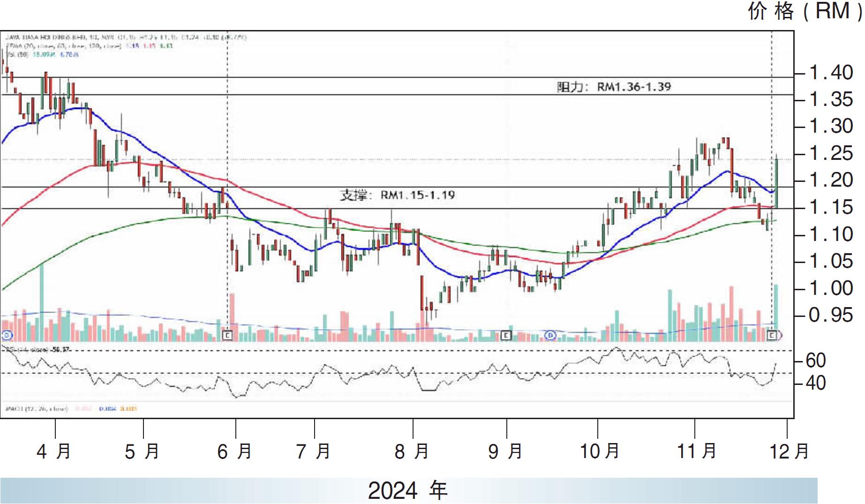Click the 1.10 price axis label
865x504 pixels.
click(x=831, y=234)
